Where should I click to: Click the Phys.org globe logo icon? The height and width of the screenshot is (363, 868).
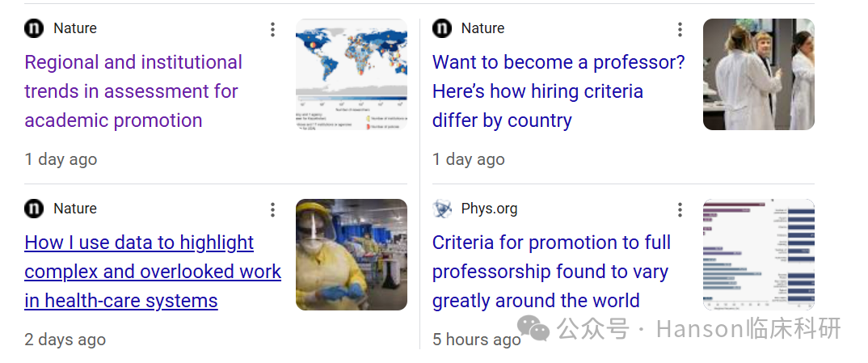coord(442,209)
